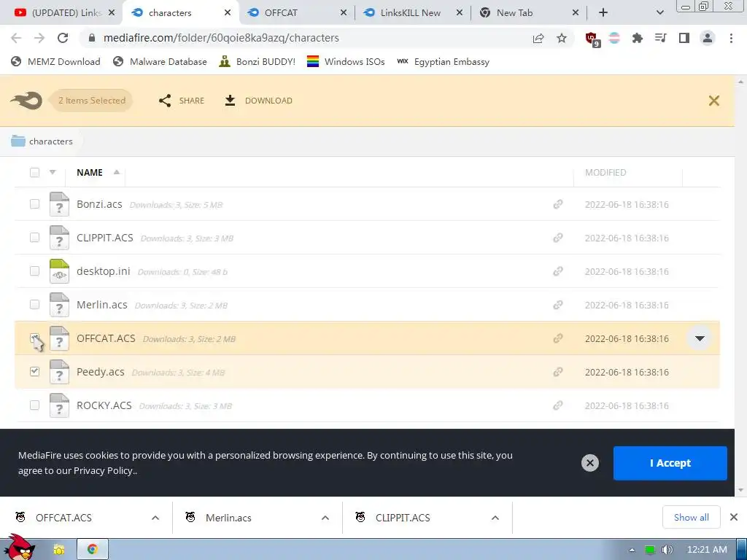
Task: Reload the current page
Action: click(63, 38)
